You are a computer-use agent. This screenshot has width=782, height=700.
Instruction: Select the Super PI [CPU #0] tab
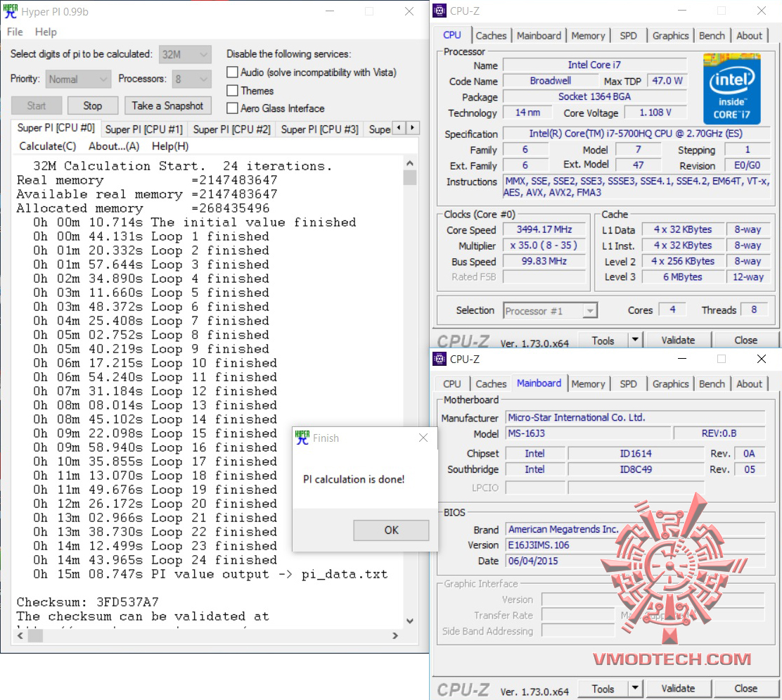pos(56,128)
